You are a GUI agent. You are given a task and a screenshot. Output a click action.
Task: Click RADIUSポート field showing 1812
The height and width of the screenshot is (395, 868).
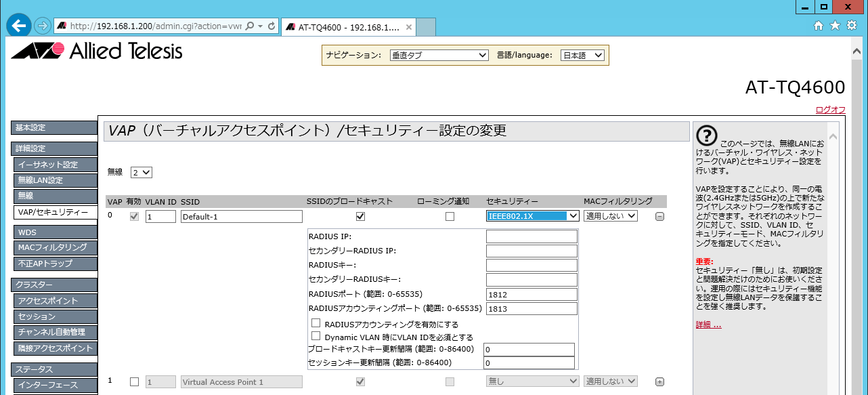(531, 295)
